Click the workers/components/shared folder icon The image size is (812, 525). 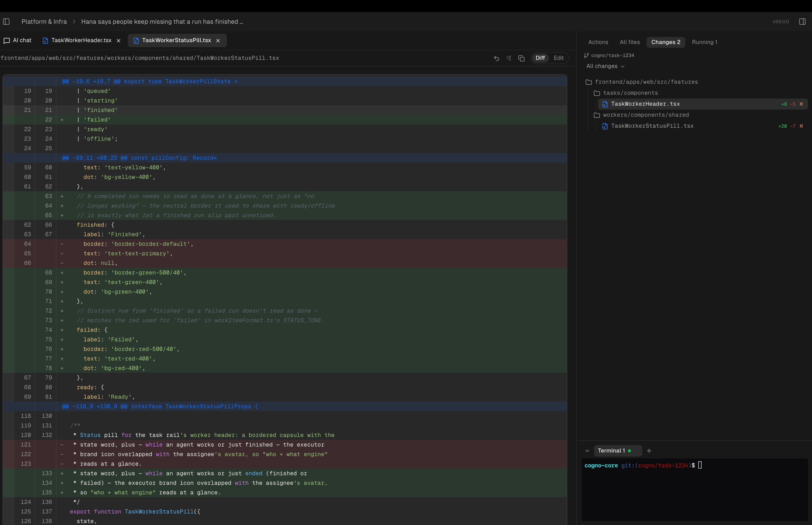596,115
